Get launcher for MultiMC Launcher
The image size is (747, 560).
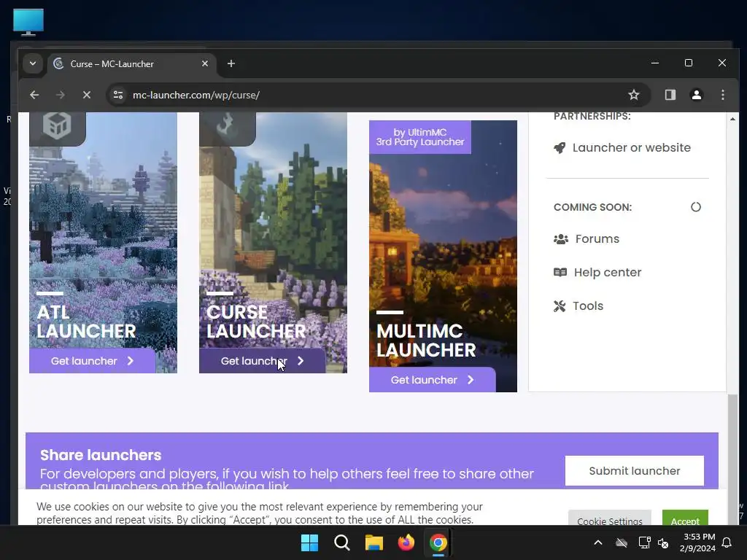(x=432, y=379)
